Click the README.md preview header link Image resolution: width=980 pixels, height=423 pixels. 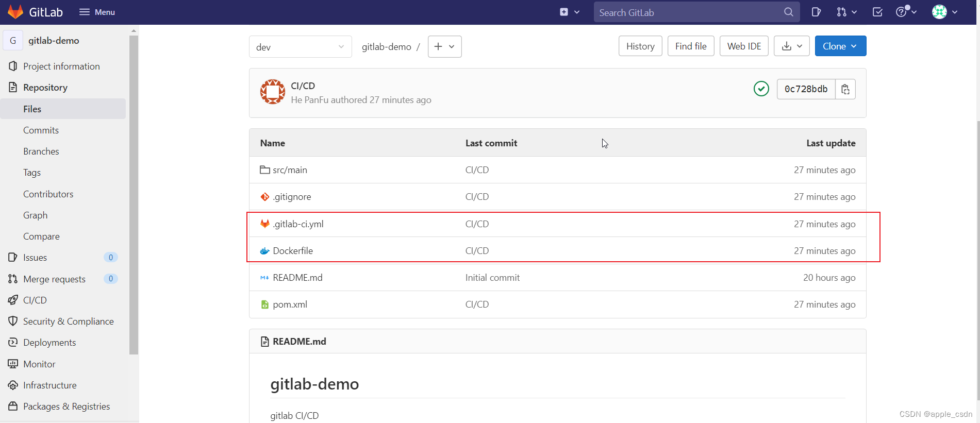point(299,342)
